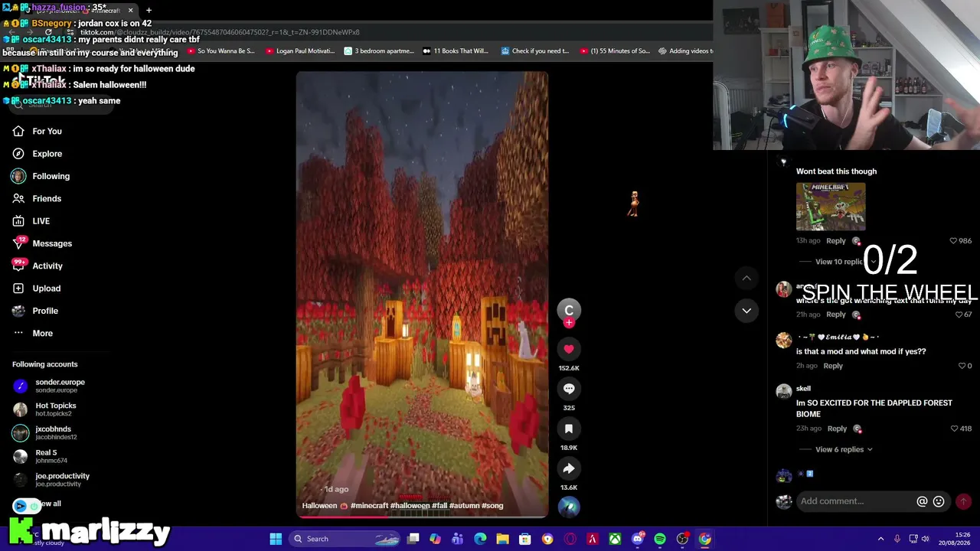Expand View 6 replies under skell's comment
980x551 pixels.
coord(844,450)
